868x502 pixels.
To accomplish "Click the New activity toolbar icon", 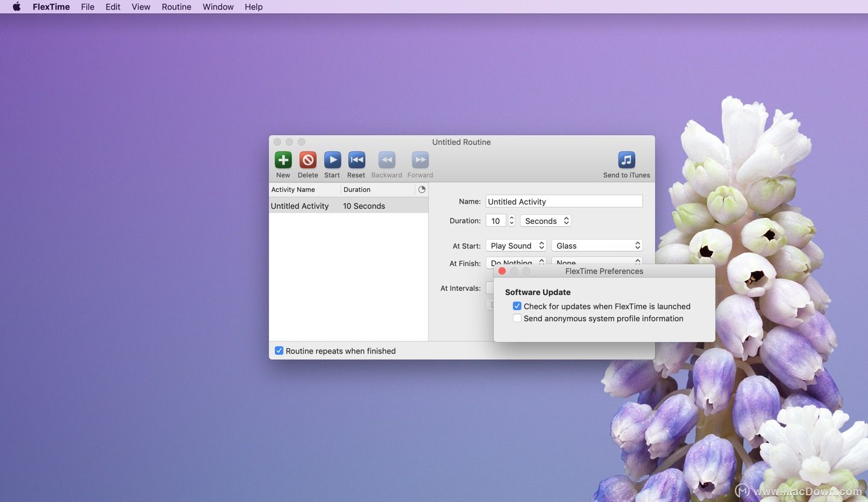I will [283, 160].
